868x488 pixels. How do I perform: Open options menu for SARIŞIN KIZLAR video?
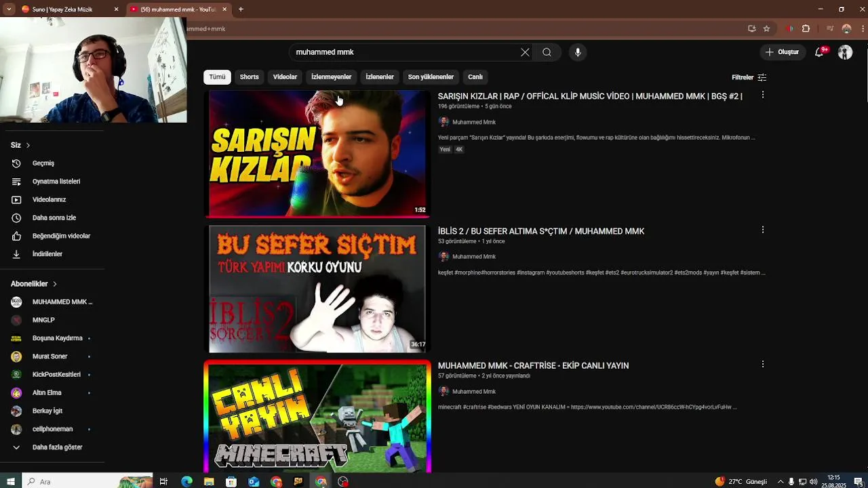pos(763,96)
